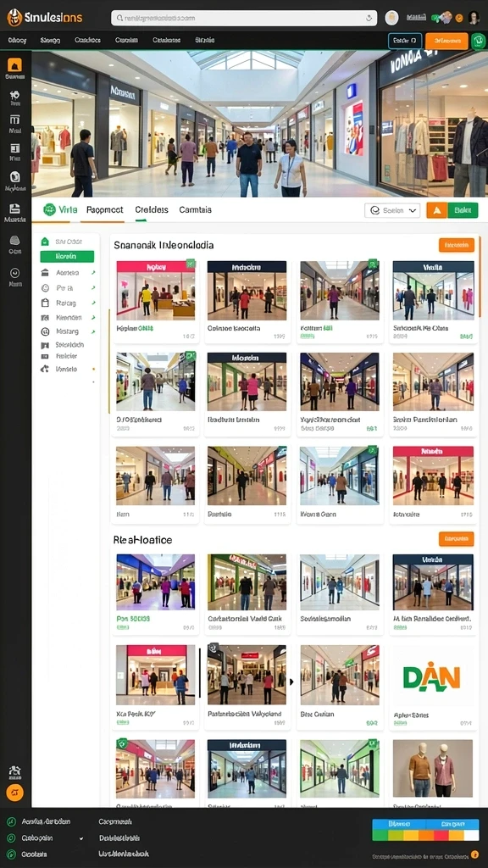The height and width of the screenshot is (868, 488).
Task: Click the orange round button at sidebar bottom
Action: pos(14,793)
